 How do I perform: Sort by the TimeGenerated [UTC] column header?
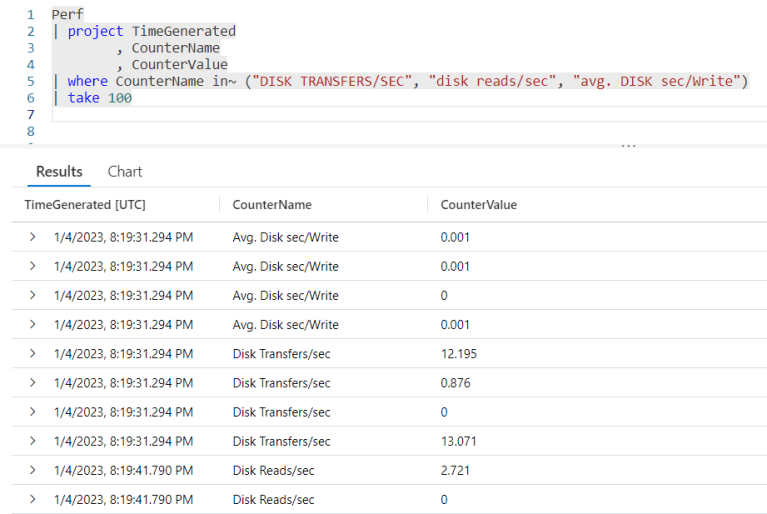pyautogui.click(x=85, y=204)
